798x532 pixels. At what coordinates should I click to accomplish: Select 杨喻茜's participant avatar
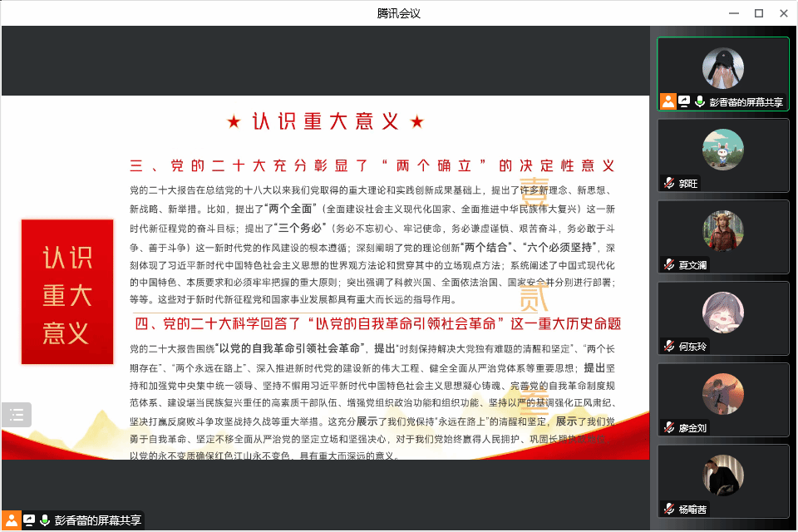click(x=722, y=475)
